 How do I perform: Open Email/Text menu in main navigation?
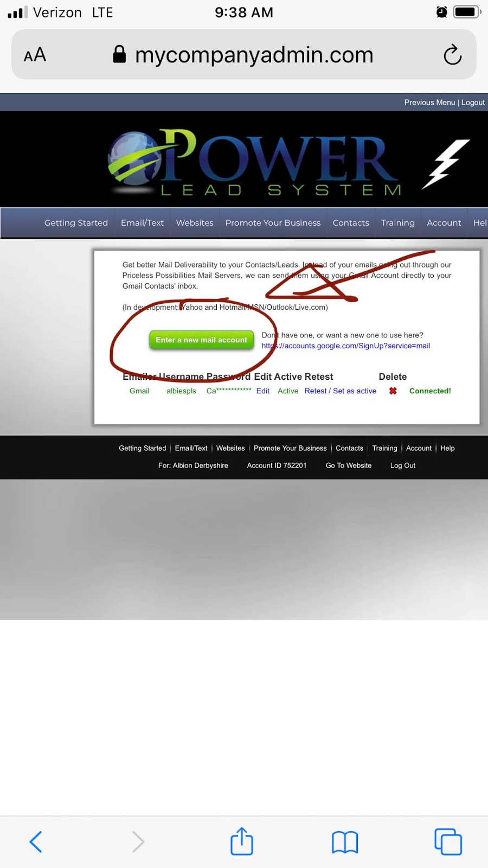pos(142,222)
